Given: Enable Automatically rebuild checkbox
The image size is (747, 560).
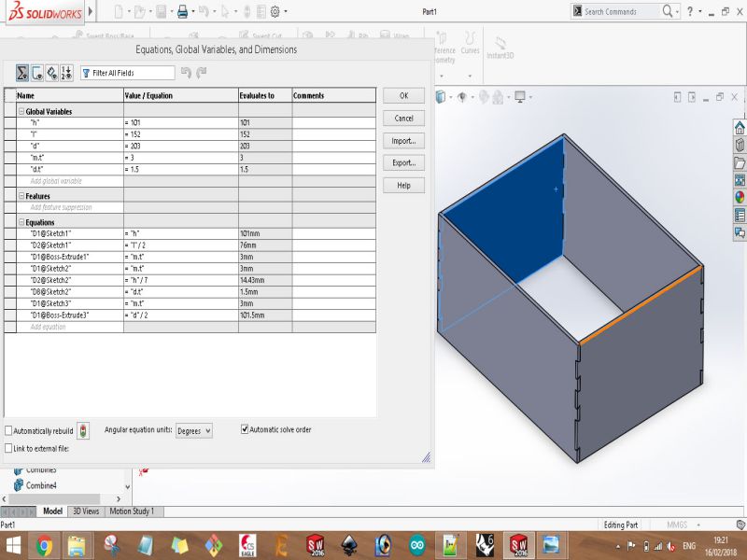Looking at the screenshot, I should [x=8, y=430].
